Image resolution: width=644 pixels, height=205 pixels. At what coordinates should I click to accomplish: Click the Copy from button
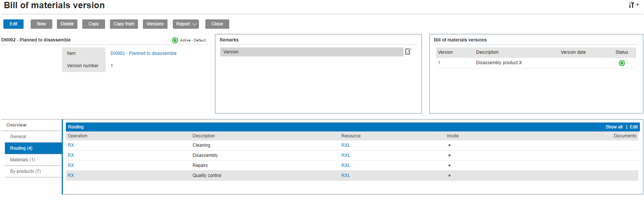pyautogui.click(x=124, y=24)
